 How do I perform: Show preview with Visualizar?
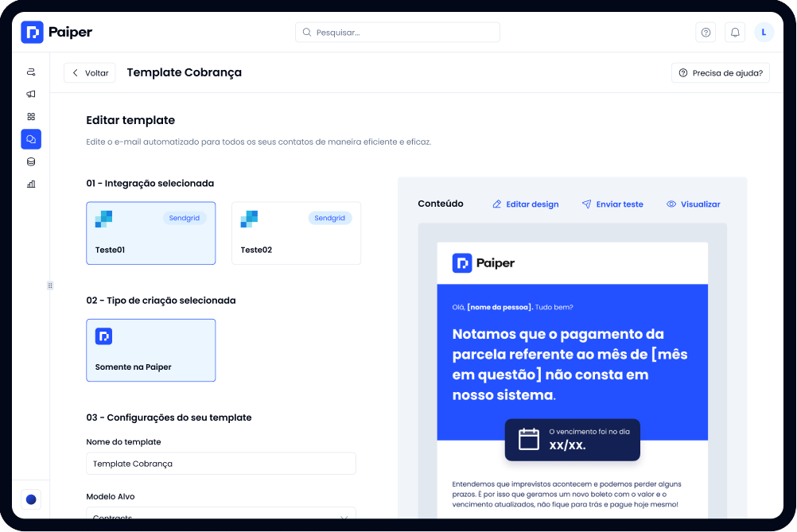[x=694, y=204]
